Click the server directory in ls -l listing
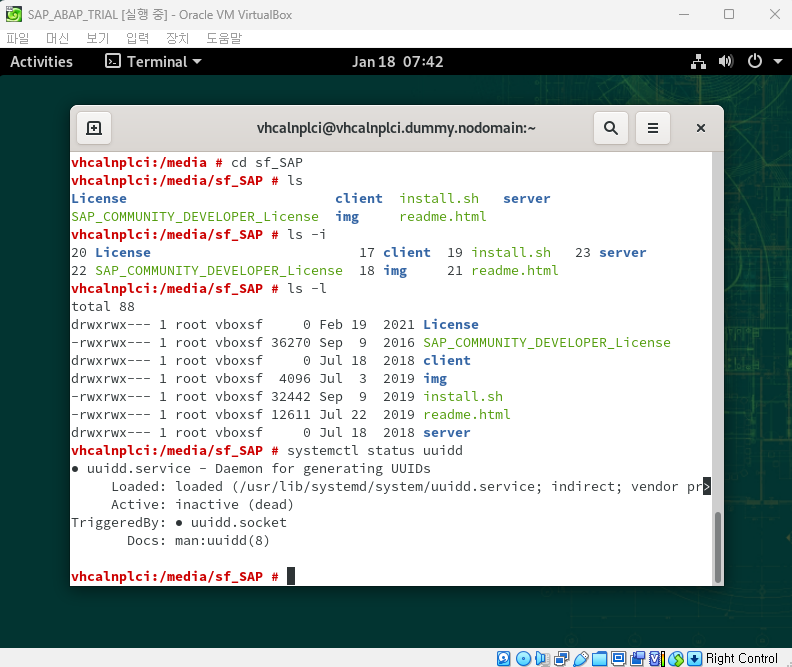792x667 pixels. coord(447,433)
